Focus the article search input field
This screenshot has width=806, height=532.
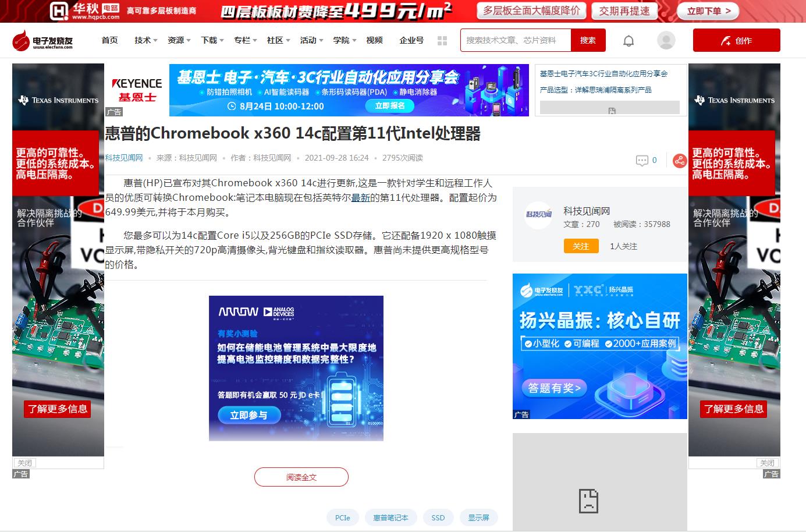coord(516,40)
